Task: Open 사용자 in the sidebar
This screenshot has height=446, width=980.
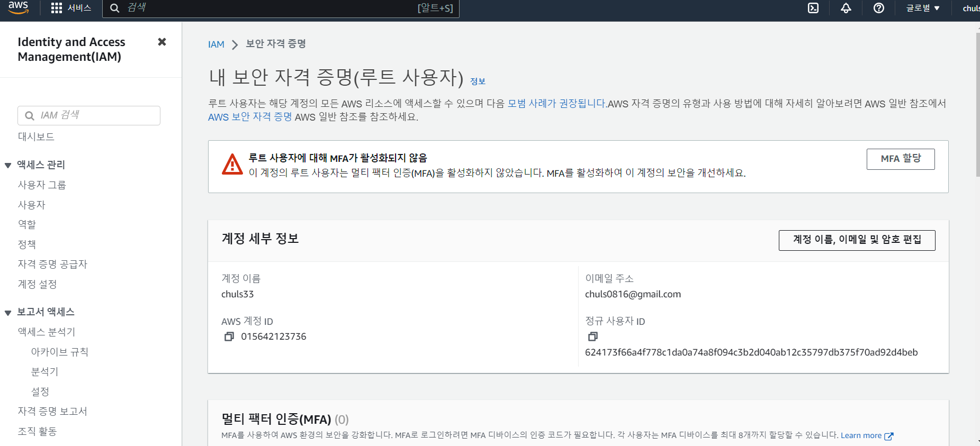Action: tap(32, 205)
